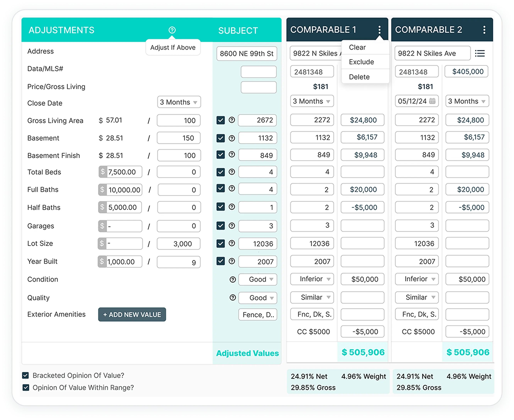The height and width of the screenshot is (420, 514).
Task: Open Subject Quality Good dropdown
Action: click(258, 298)
